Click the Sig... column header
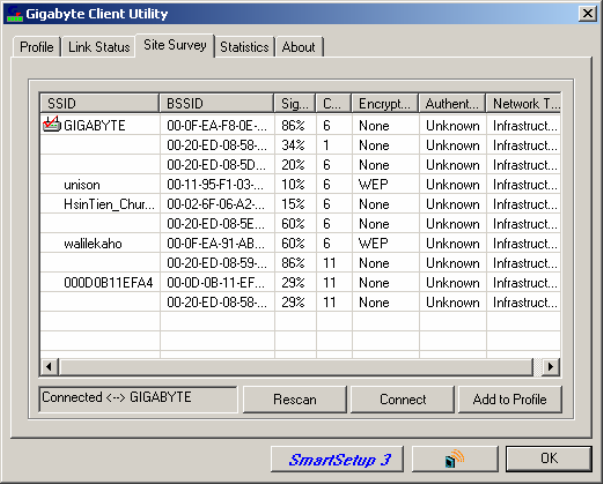 tap(295, 103)
